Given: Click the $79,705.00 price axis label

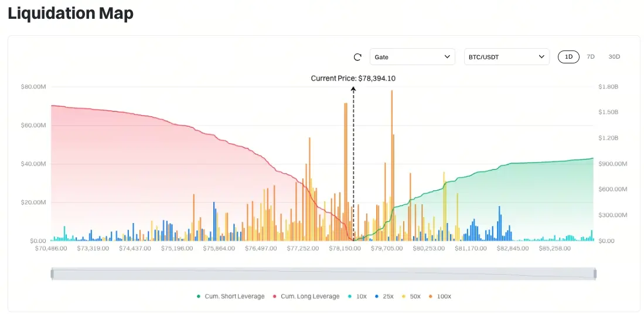Looking at the screenshot, I should tap(387, 249).
